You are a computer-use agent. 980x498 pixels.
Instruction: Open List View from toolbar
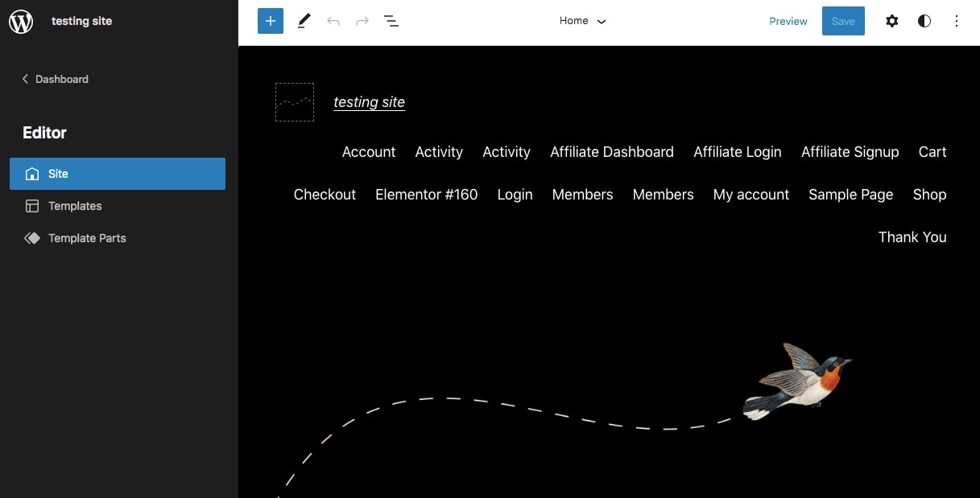click(x=391, y=22)
